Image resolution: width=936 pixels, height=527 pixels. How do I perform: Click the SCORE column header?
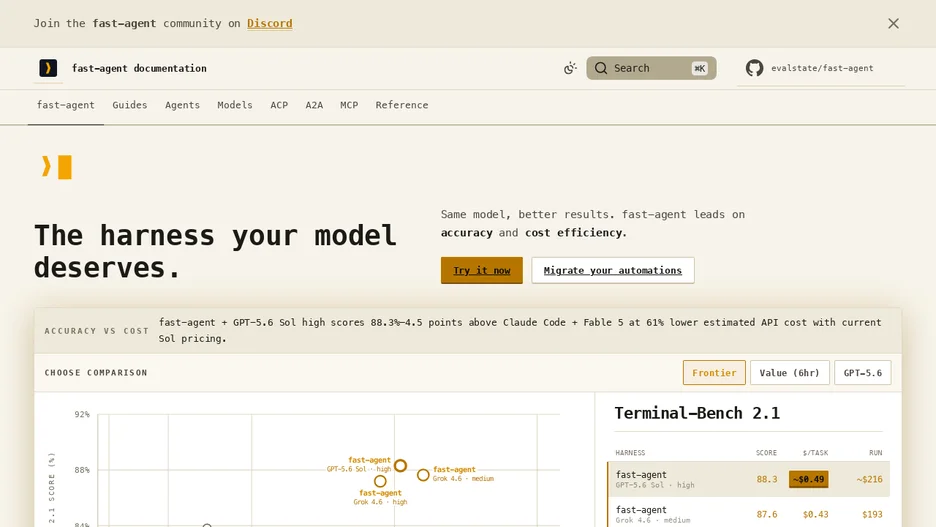click(766, 453)
